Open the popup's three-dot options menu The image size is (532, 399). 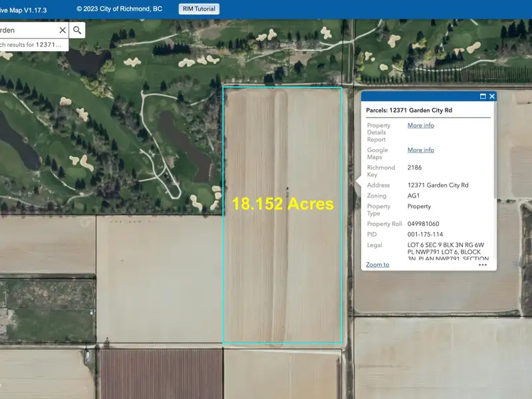[483, 265]
